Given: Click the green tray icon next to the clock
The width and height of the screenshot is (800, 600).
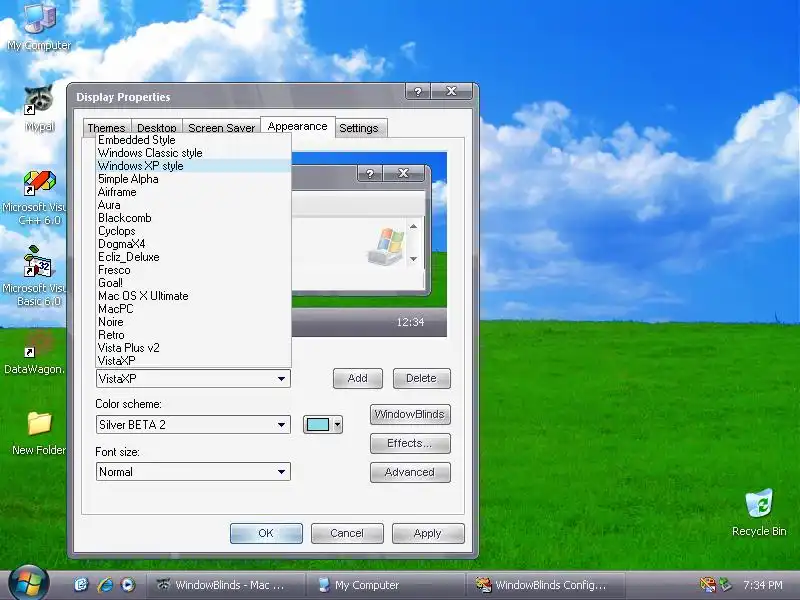Looking at the screenshot, I should click(725, 585).
